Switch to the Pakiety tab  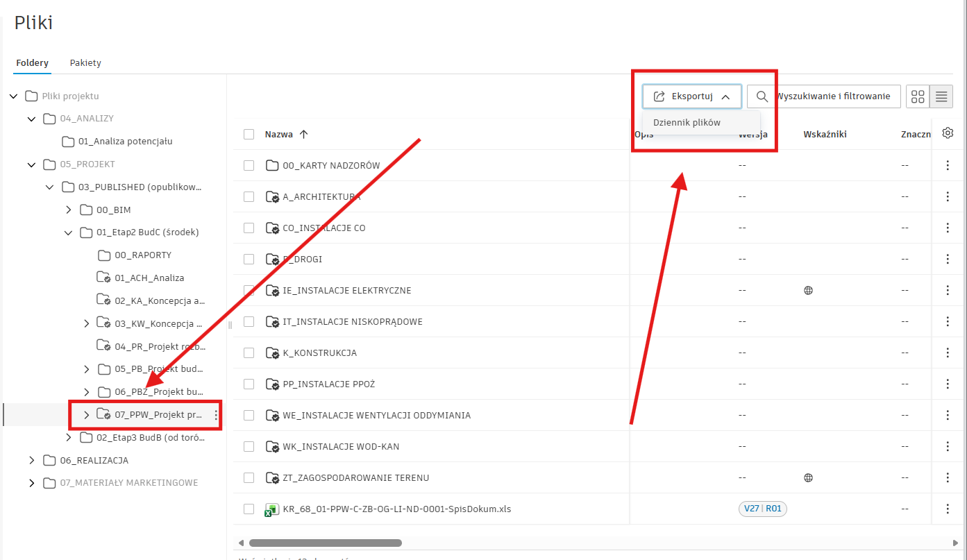[x=85, y=63]
